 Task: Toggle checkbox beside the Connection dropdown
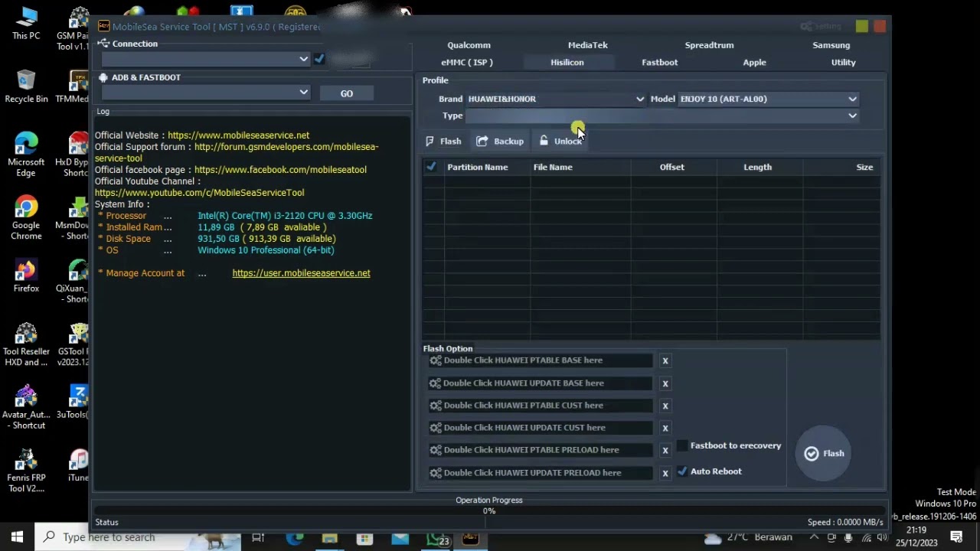tap(319, 59)
